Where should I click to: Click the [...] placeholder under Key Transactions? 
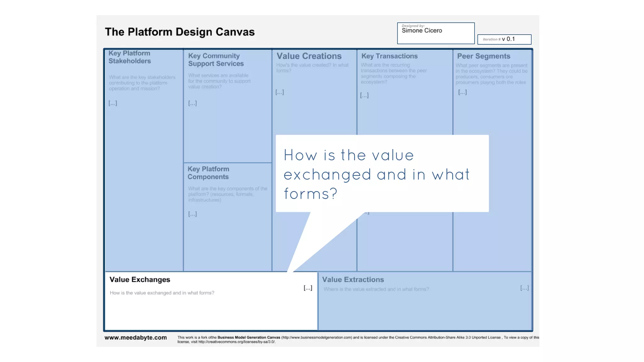(x=364, y=95)
